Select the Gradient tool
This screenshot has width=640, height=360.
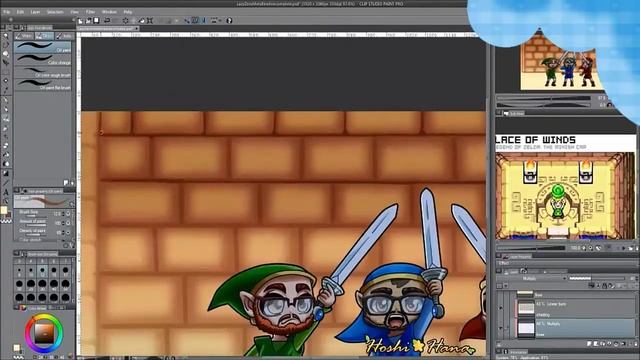click(x=6, y=173)
